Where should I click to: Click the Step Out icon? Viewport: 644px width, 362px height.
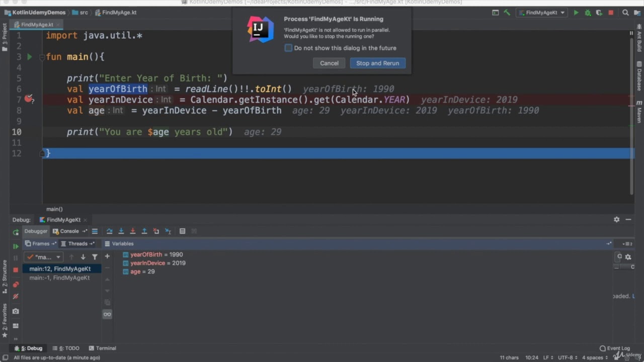(144, 231)
